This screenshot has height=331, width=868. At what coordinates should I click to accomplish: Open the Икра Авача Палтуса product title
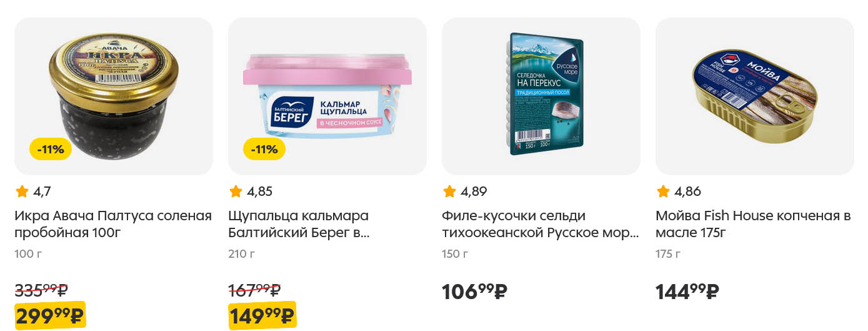(113, 225)
